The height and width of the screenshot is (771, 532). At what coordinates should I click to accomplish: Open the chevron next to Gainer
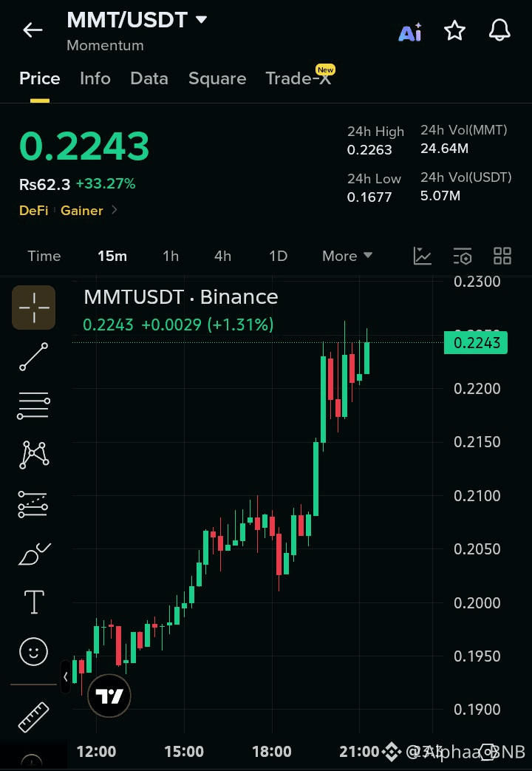(x=114, y=210)
